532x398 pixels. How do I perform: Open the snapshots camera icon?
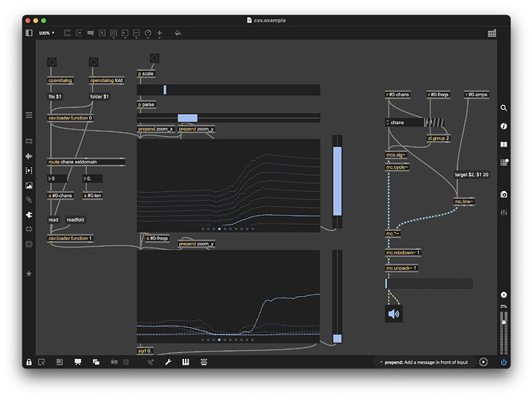pyautogui.click(x=504, y=194)
